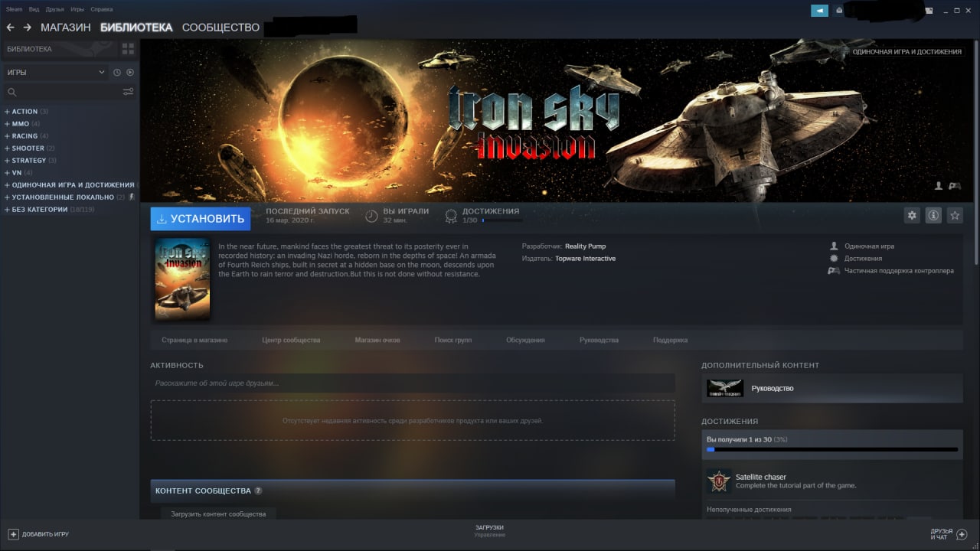Image resolution: width=980 pixels, height=551 pixels.
Task: Click the controller icon on banner
Action: point(955,185)
